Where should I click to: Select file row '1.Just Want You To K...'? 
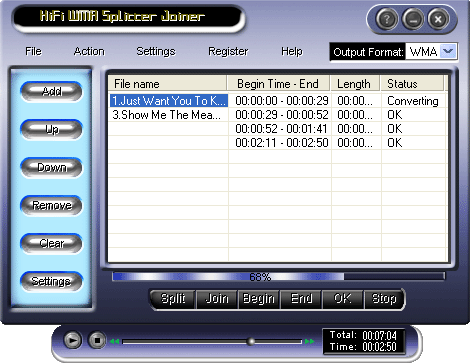pos(169,101)
